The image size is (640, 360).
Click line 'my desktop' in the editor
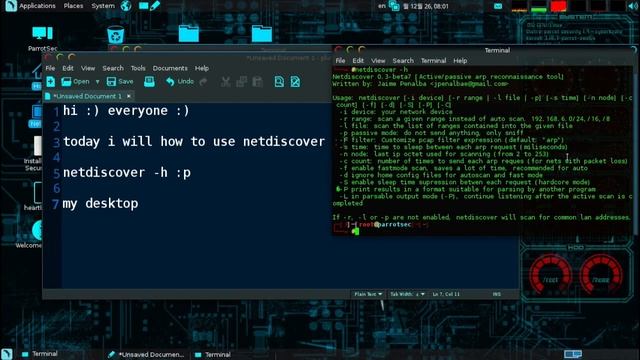tap(100, 203)
